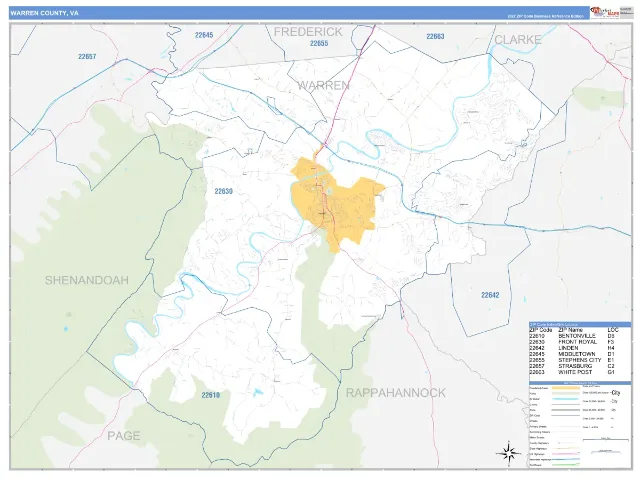
Task: Select MIDDLETOWN in the ZIP index
Action: point(576,354)
